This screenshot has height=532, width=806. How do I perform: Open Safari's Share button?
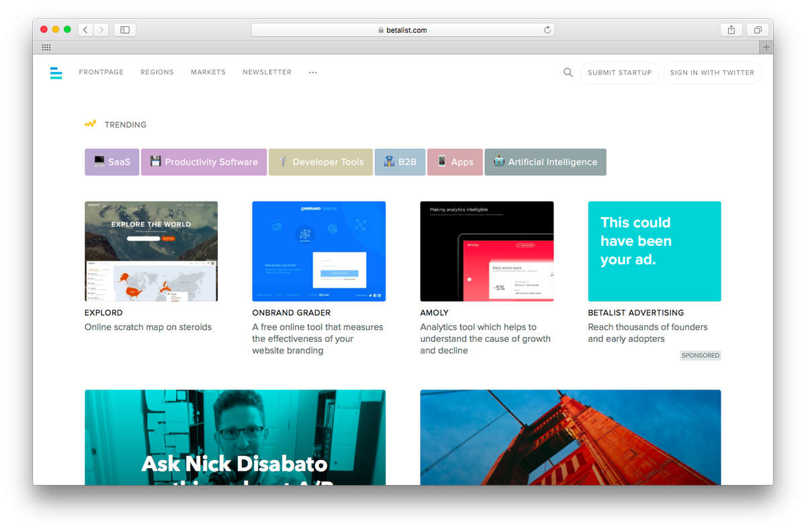click(x=731, y=30)
